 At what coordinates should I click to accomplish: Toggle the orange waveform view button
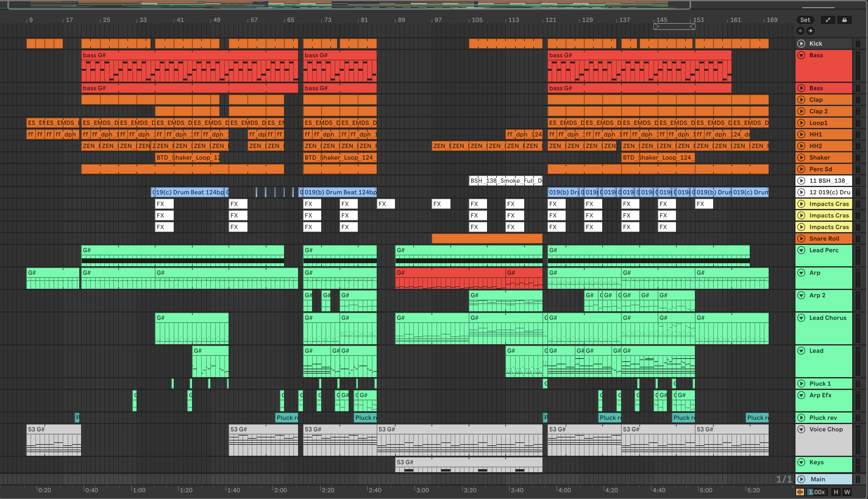800,492
